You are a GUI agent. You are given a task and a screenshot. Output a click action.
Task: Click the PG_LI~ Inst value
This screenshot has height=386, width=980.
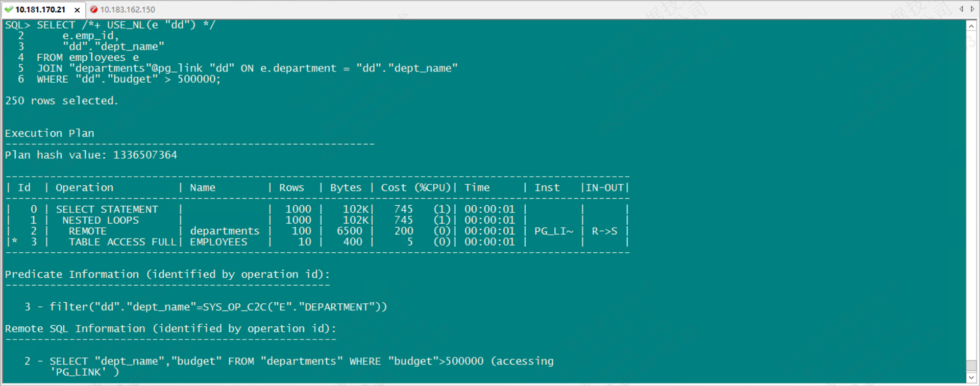point(553,231)
